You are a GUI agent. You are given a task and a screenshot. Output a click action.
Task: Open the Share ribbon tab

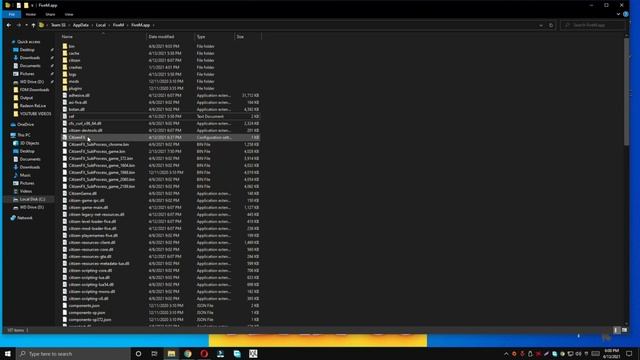[x=50, y=14]
